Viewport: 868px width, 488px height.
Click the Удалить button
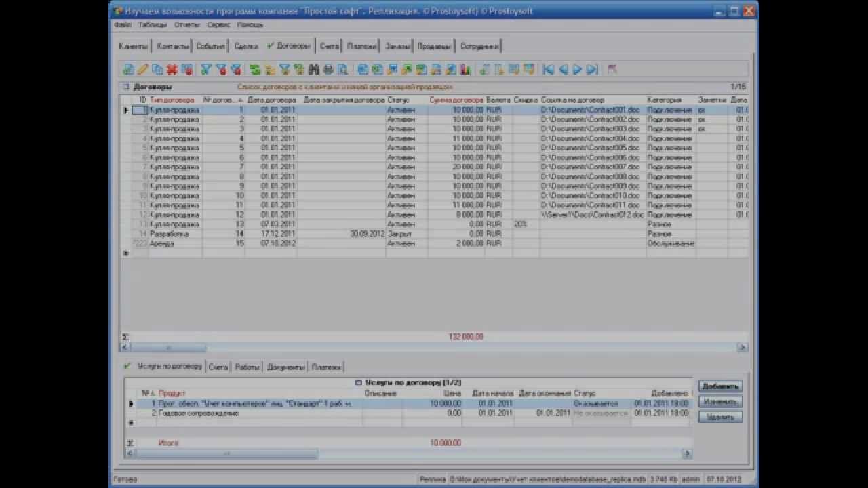(x=720, y=418)
